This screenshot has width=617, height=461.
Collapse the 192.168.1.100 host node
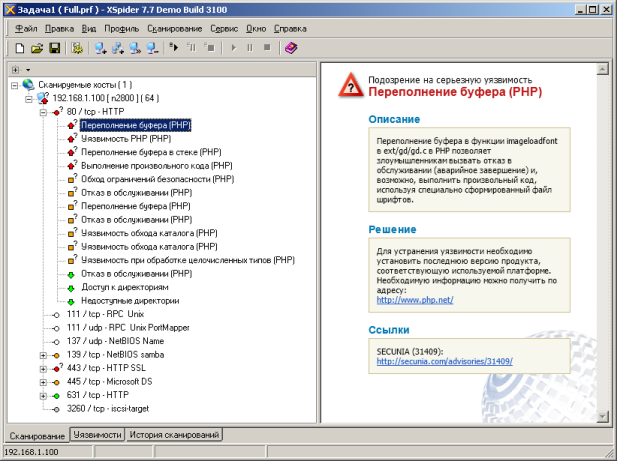click(x=29, y=99)
